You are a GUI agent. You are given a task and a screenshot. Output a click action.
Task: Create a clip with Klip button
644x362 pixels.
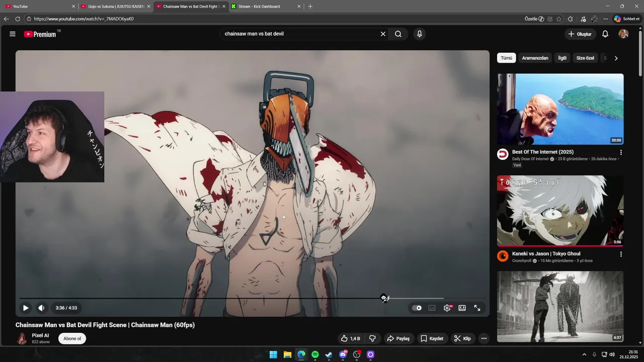click(462, 338)
